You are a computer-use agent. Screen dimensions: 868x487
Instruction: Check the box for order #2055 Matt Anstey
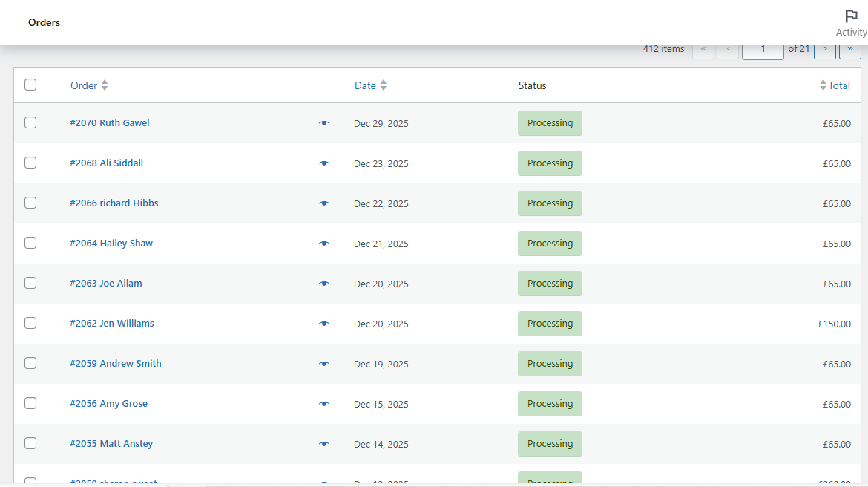click(x=30, y=443)
